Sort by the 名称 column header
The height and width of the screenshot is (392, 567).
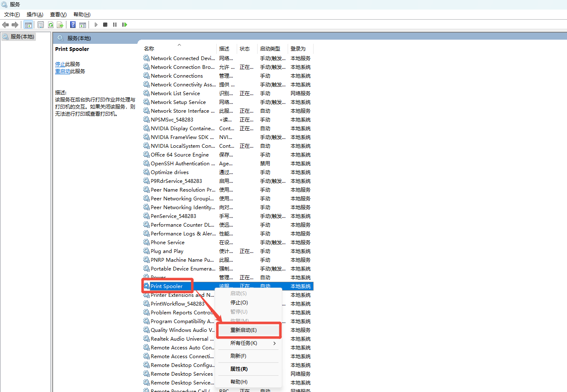[149, 49]
